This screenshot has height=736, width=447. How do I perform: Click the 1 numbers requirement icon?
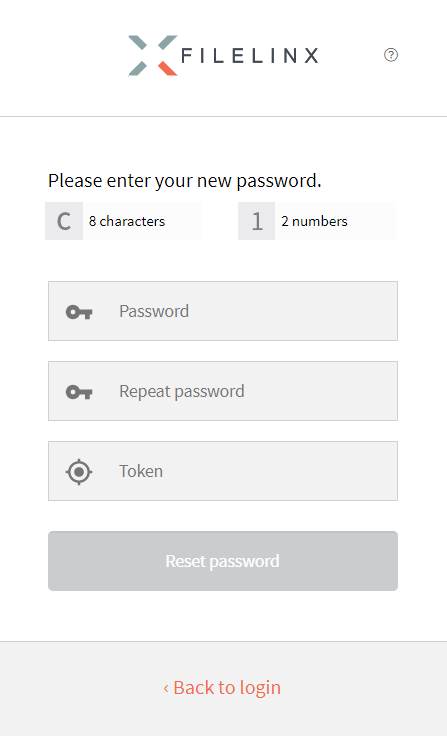coord(256,221)
